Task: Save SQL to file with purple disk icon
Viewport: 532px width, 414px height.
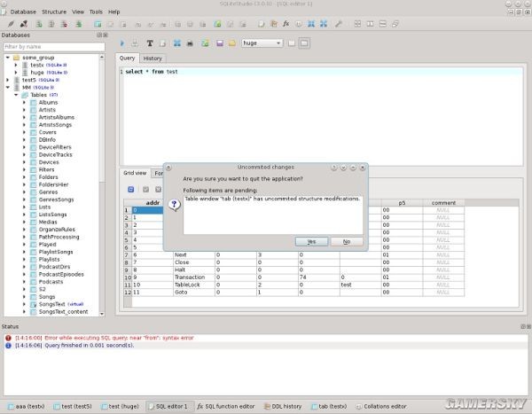Action: pos(220,43)
